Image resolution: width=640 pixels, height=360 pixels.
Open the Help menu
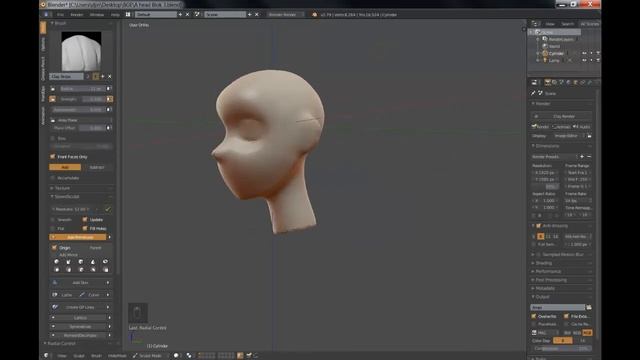click(x=116, y=15)
